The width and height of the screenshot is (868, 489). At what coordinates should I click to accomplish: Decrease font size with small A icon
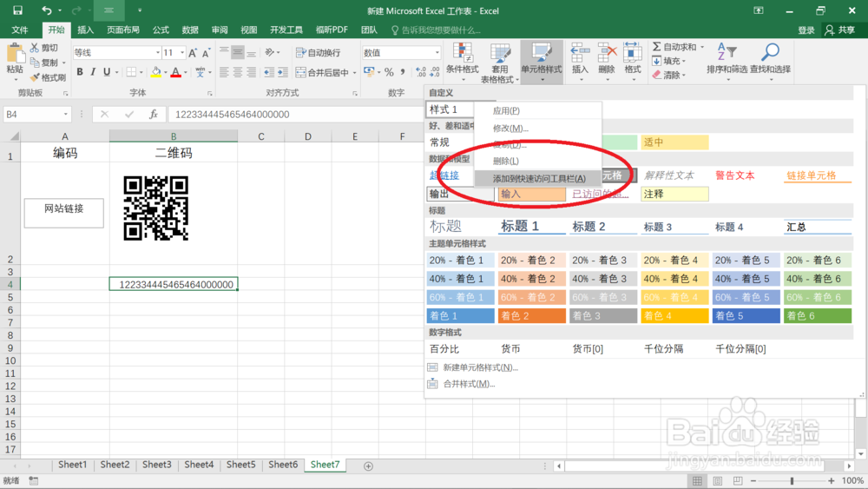tap(206, 53)
